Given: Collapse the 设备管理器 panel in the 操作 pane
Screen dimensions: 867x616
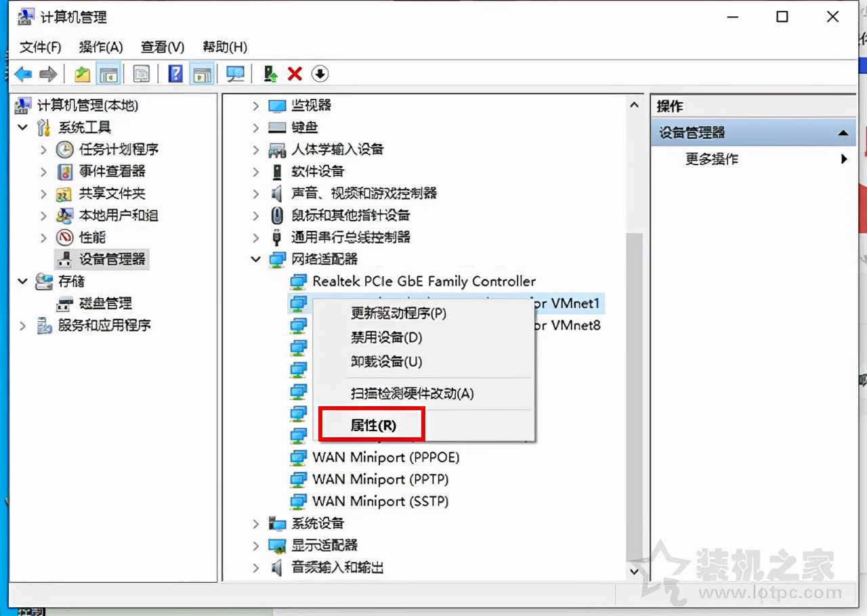Looking at the screenshot, I should (844, 133).
